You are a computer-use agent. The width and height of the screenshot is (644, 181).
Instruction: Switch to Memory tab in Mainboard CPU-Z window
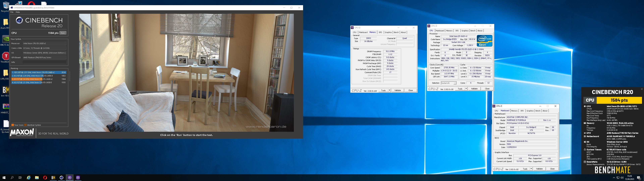click(514, 111)
